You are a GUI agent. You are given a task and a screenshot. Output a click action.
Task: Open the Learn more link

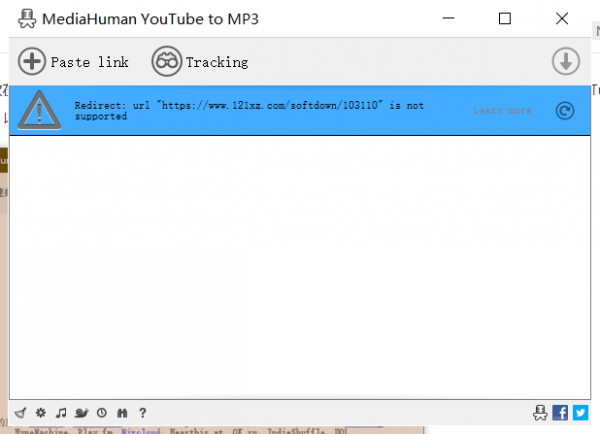point(502,111)
